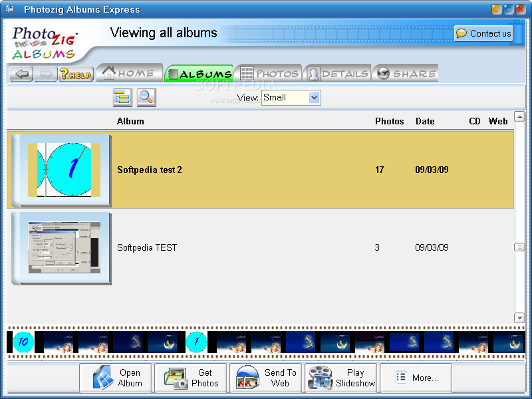Click the Softpedia test 2 album name
532x399 pixels.
pos(149,170)
